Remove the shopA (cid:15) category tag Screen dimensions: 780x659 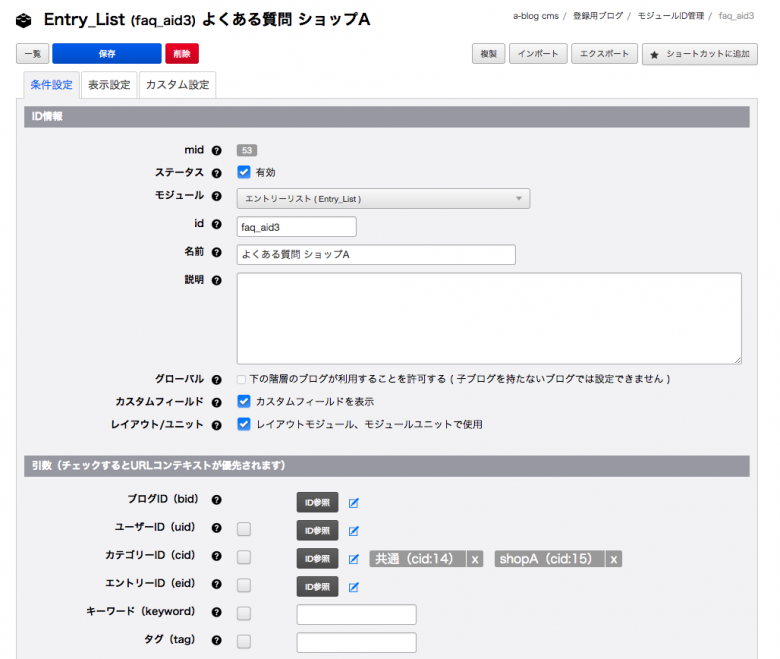[614, 559]
